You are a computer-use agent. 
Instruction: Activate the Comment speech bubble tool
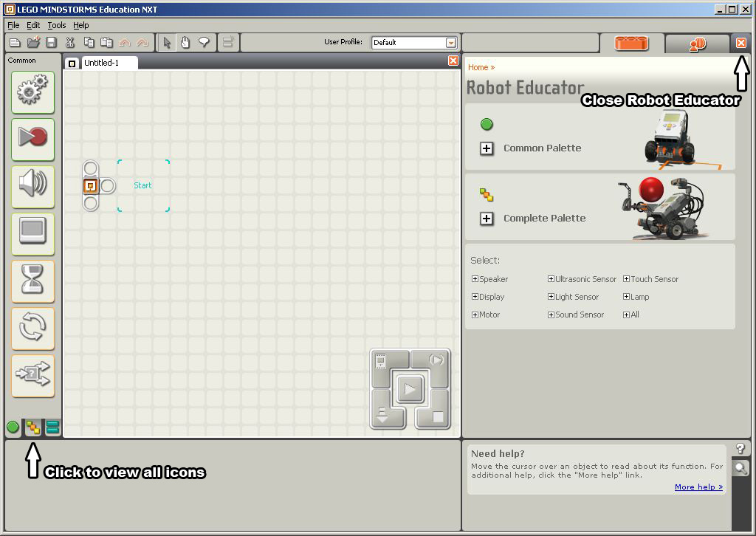[x=204, y=42]
